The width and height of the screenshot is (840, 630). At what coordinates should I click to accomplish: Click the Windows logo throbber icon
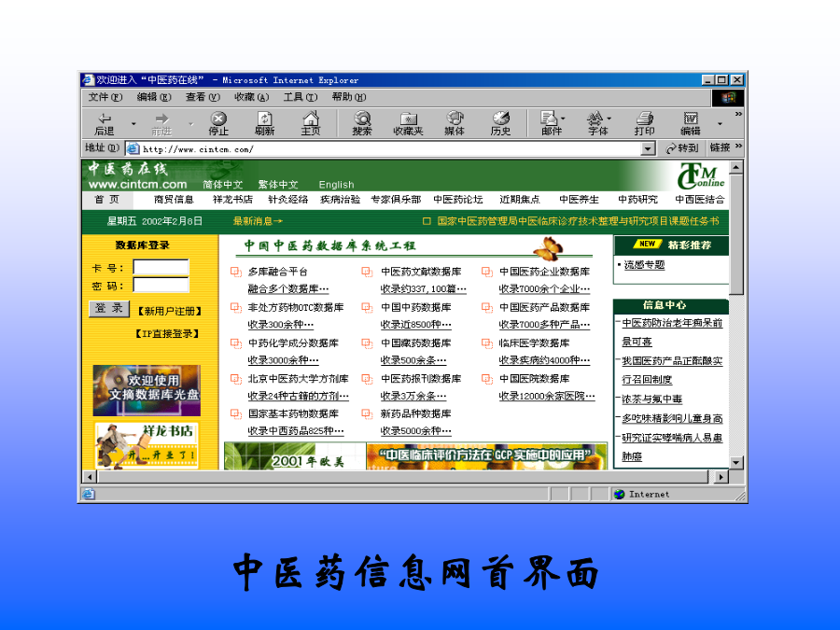click(x=727, y=97)
